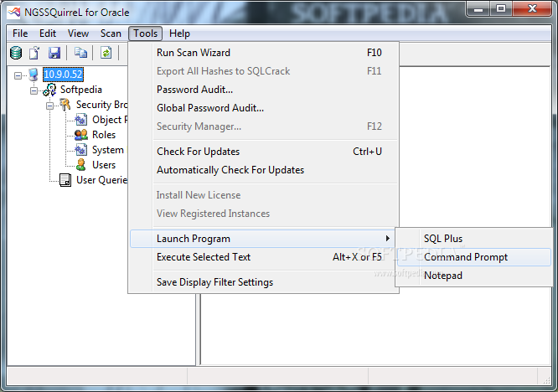Open the Help menu
Viewport: 558px width, 392px height.
[179, 34]
